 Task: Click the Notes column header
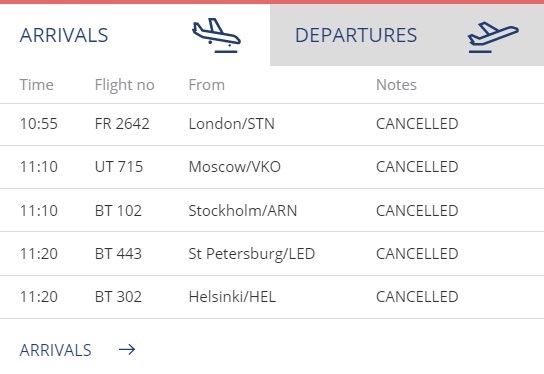(x=396, y=85)
